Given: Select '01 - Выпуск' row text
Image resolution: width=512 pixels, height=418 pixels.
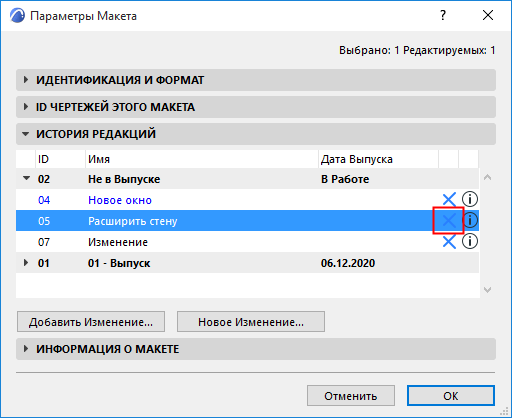Looking at the screenshot, I should [119, 263].
